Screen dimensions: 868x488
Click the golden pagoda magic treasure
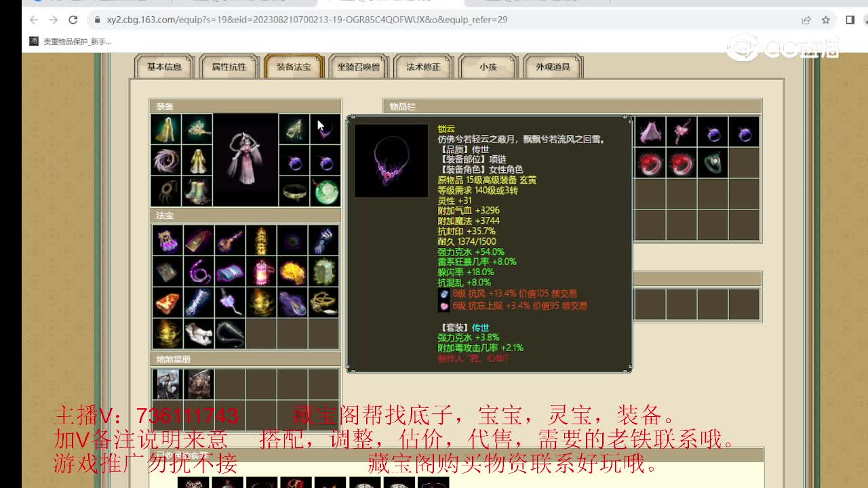click(x=261, y=240)
